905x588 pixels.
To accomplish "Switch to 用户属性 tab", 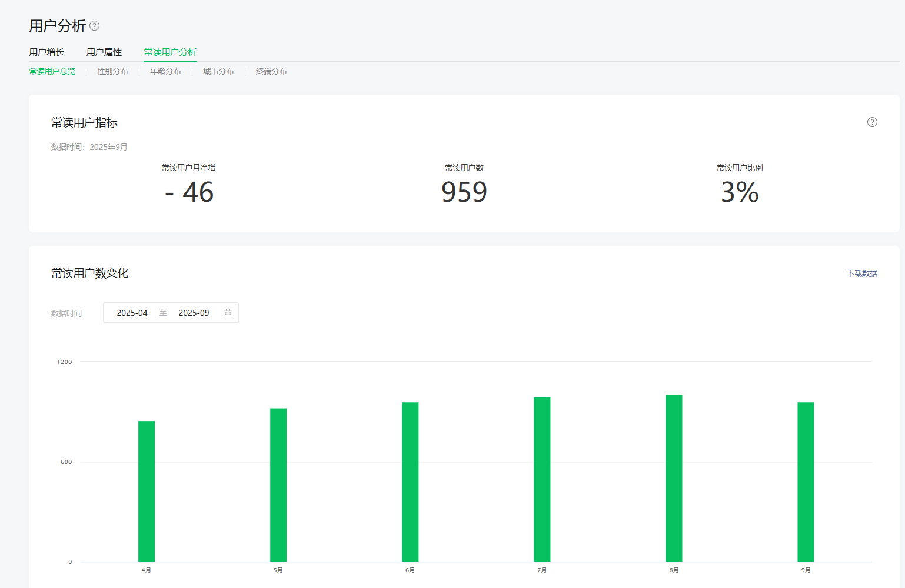I will pyautogui.click(x=104, y=52).
